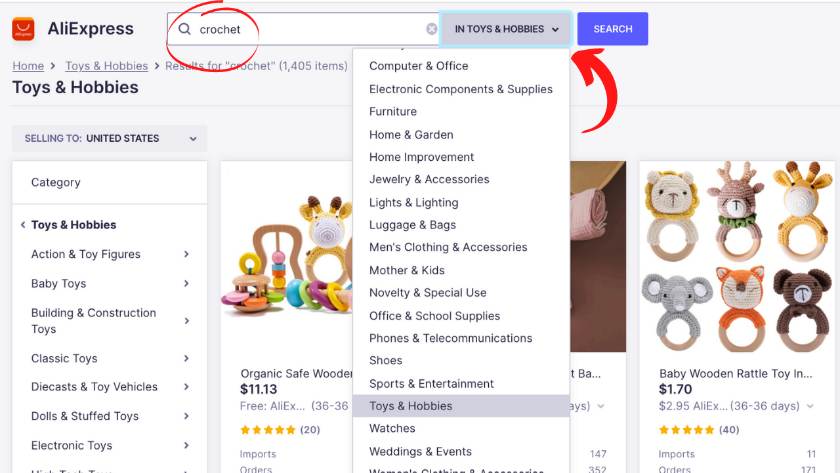Expand Baby Toys chevron
This screenshot has height=473, width=840.
click(186, 283)
